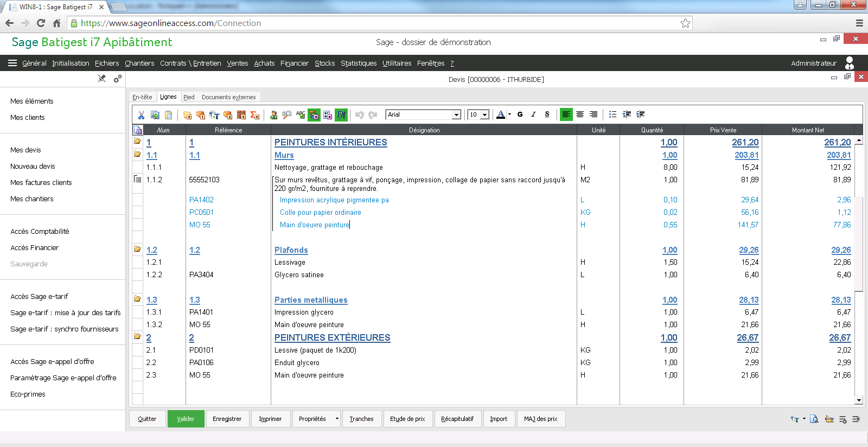Click the Paste clipboard icon

point(169,115)
